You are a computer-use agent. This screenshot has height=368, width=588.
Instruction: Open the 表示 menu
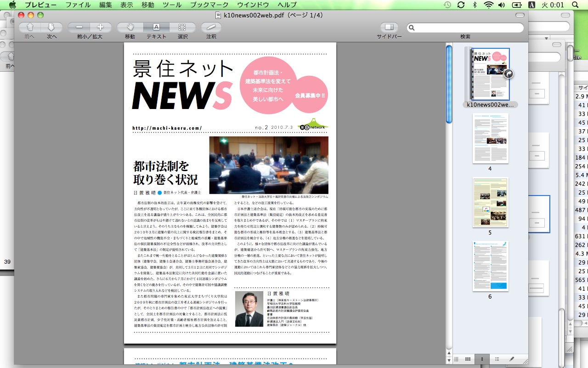126,5
